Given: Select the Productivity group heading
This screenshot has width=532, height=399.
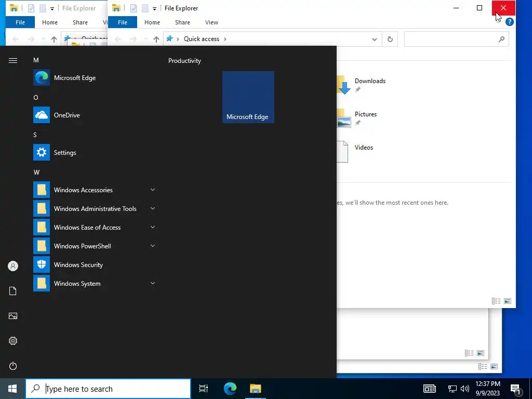Looking at the screenshot, I should click(x=184, y=61).
